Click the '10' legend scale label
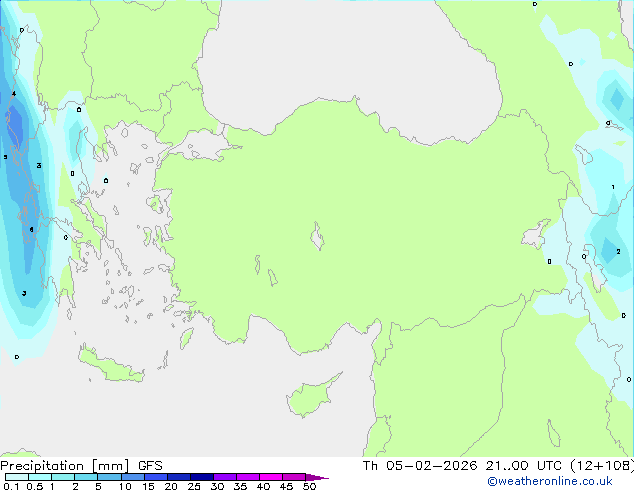 [125, 486]
